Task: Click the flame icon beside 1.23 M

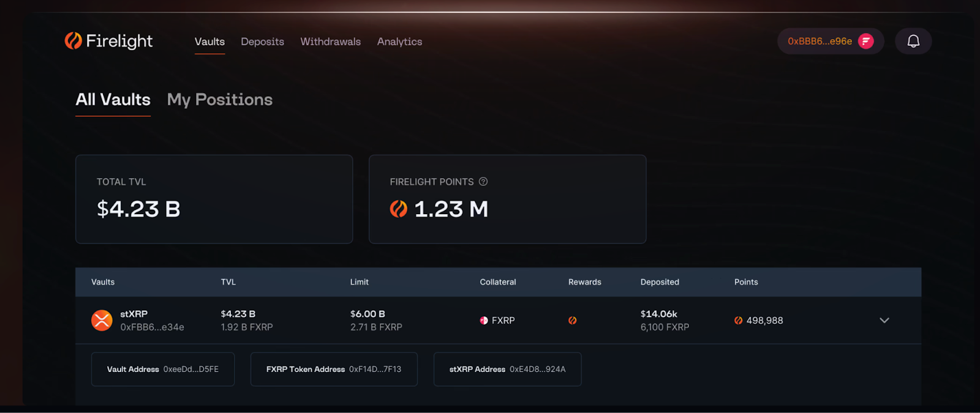Action: click(x=399, y=209)
